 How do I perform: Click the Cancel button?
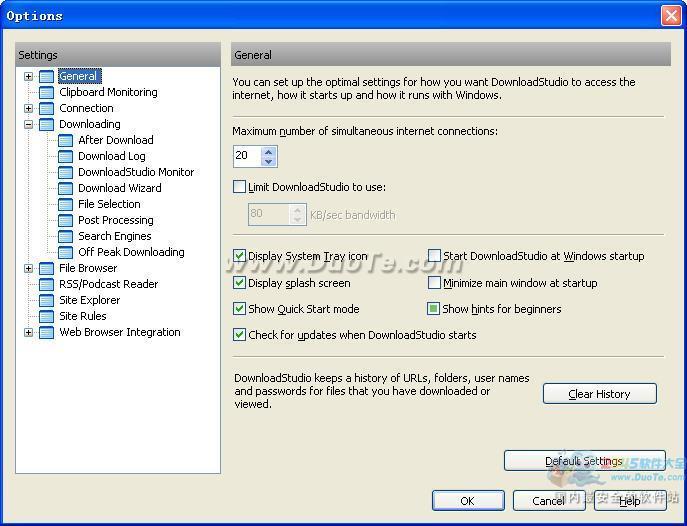(x=549, y=501)
